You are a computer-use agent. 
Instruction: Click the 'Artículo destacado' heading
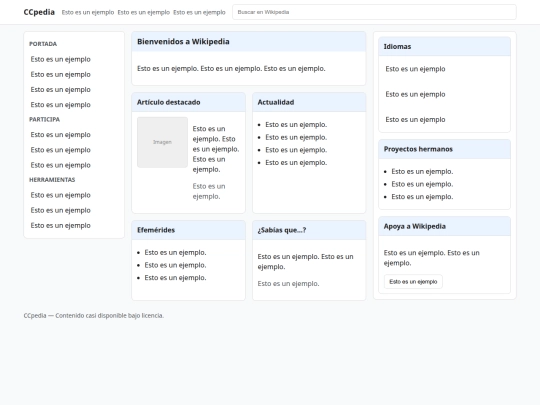tap(168, 102)
